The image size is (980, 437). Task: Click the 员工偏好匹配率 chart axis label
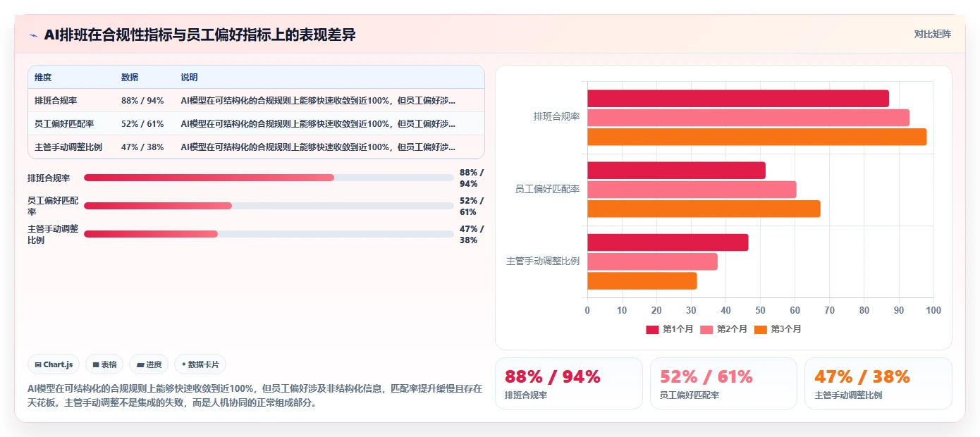[x=547, y=189]
